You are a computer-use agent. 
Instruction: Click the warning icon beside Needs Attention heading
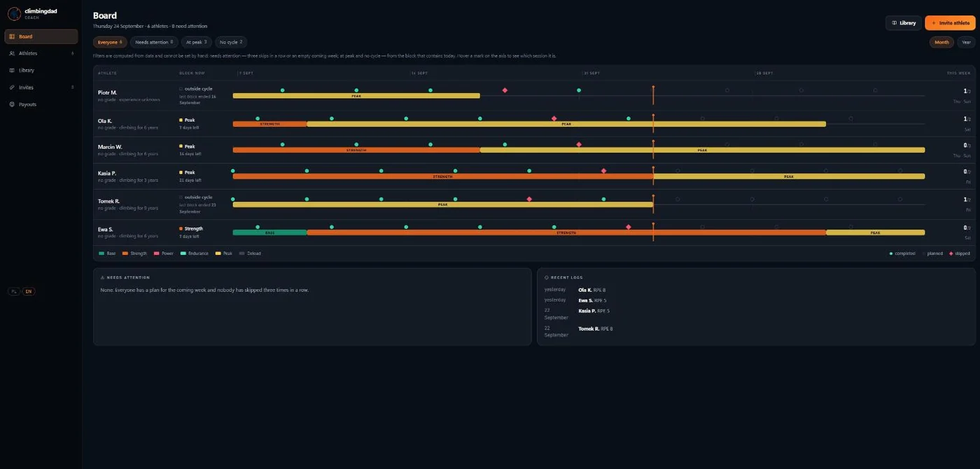(x=102, y=277)
